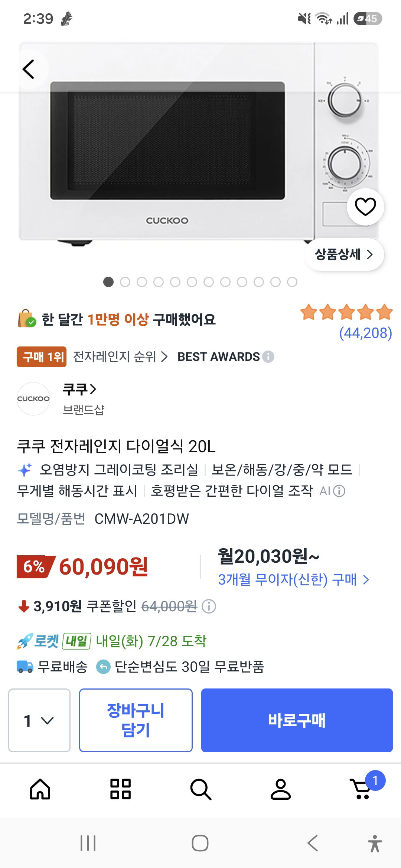Image resolution: width=401 pixels, height=868 pixels.
Task: Open the 상품상세 product details button
Action: [x=344, y=254]
